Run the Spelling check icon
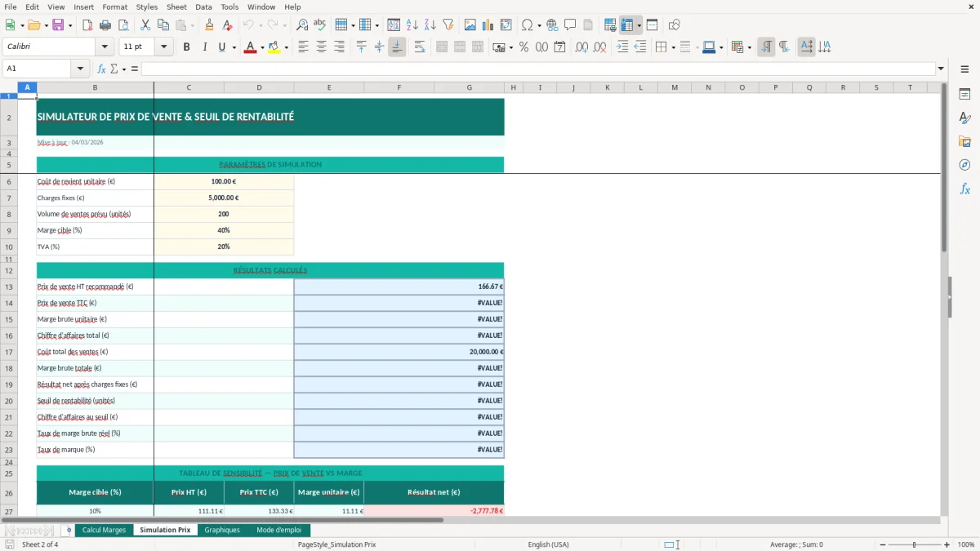980x551 pixels. click(319, 25)
